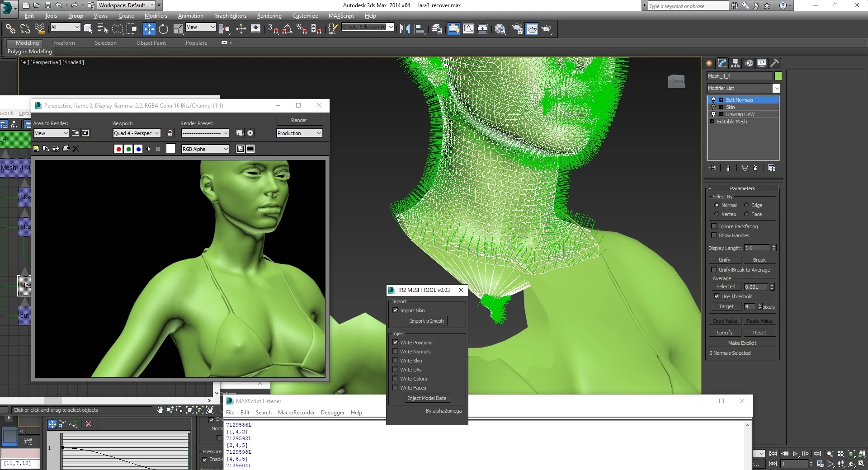Screen dimensions: 868x470
Task: Open MacroRecorder menu in MAXScript Listener
Action: (296, 413)
